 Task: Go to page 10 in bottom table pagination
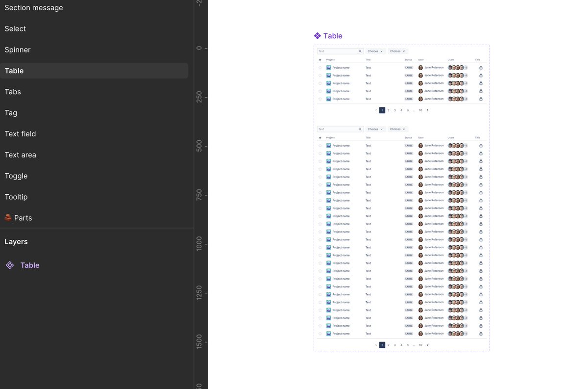point(420,345)
